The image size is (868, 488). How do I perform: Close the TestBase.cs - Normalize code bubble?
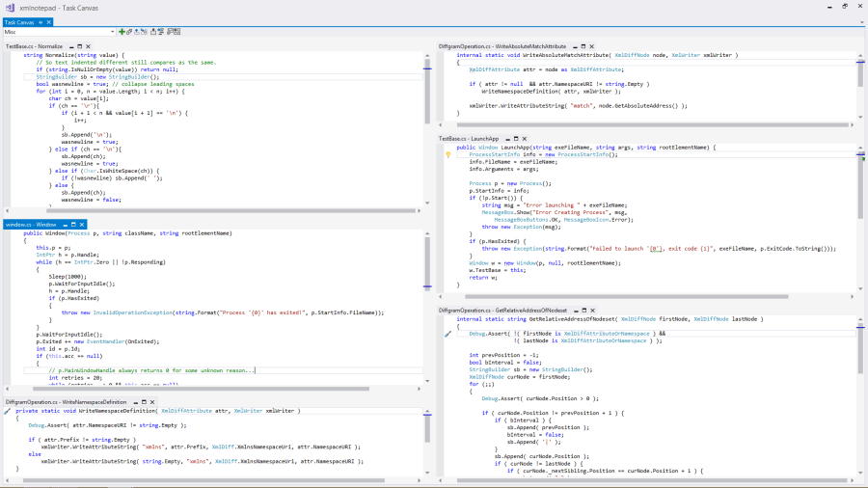click(88, 46)
